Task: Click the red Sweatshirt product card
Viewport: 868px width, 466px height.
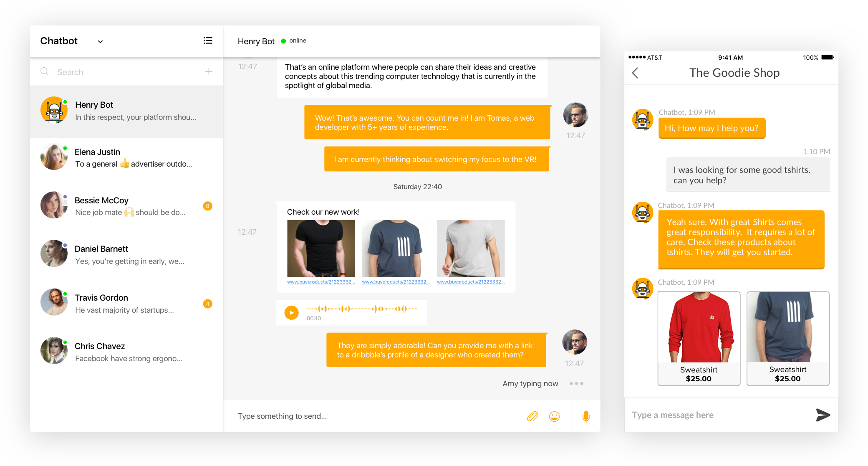Action: (699, 338)
